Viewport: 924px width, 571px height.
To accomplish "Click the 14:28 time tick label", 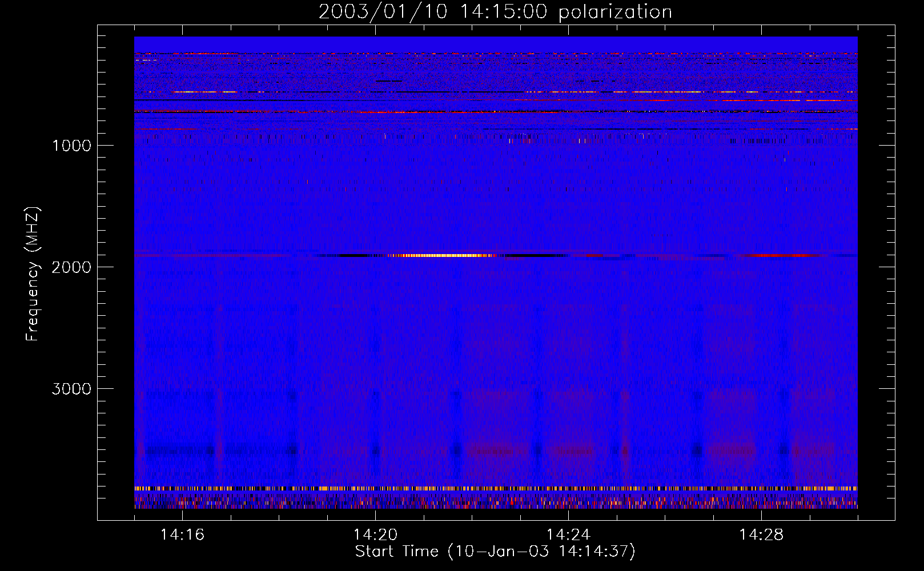I will pyautogui.click(x=761, y=534).
